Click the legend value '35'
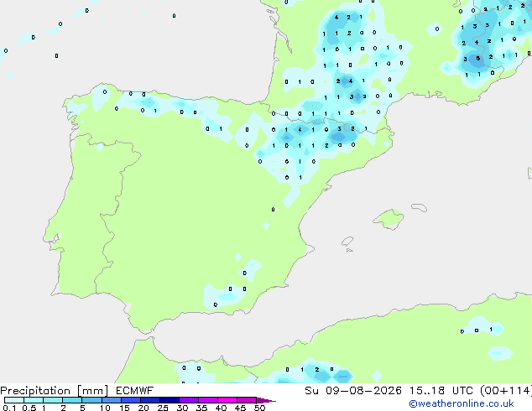Viewport: 532px width, 411px height. tap(201, 408)
